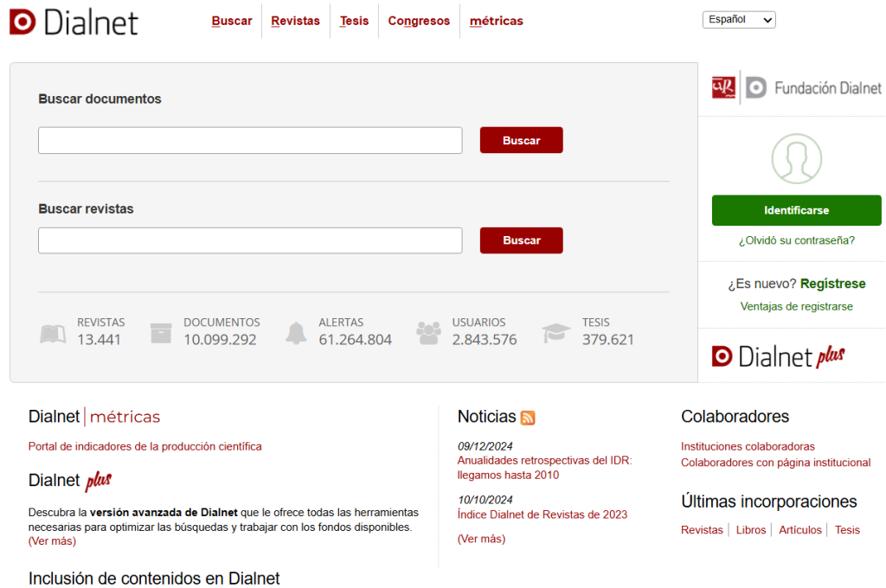Click the Revistas count 13.441
Viewport: 886px width, 588px height.
[x=99, y=340]
